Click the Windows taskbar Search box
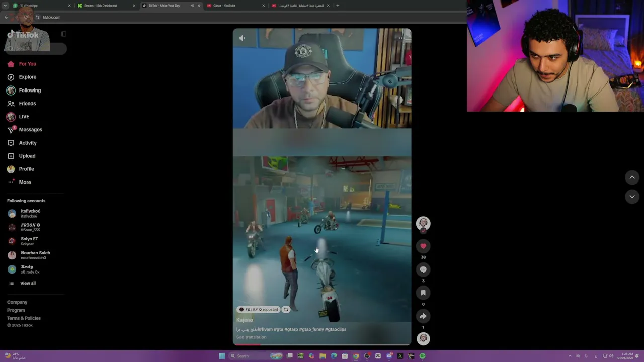The width and height of the screenshot is (644, 362). pyautogui.click(x=255, y=356)
